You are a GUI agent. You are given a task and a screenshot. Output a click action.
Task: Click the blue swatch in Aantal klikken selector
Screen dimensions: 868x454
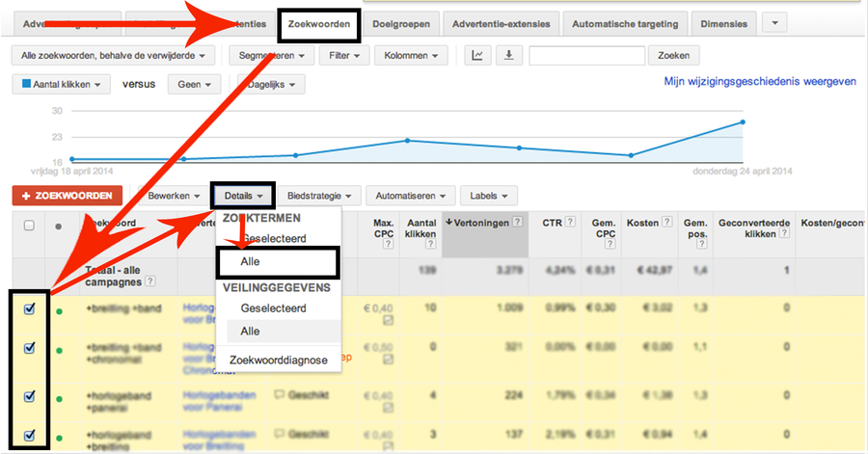point(27,85)
